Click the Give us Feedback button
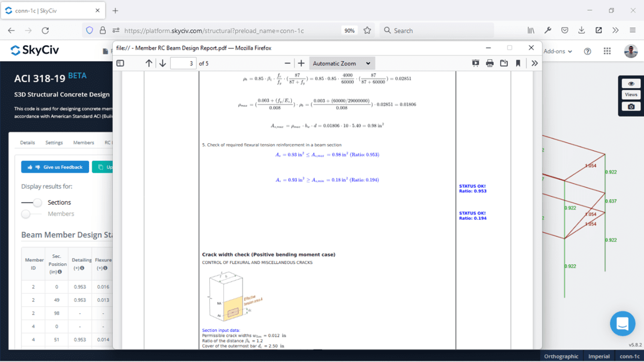Screen dimensions: 644x362 click(x=55, y=167)
